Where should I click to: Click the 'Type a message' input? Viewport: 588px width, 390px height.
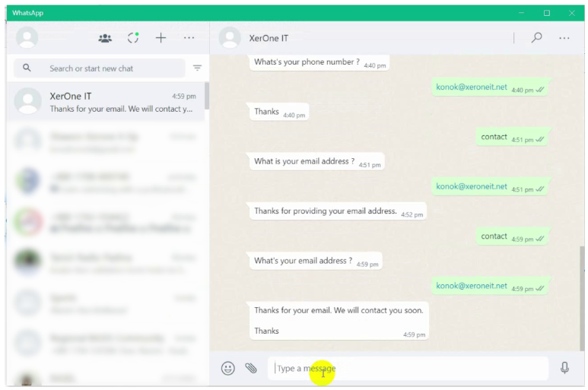pos(408,368)
